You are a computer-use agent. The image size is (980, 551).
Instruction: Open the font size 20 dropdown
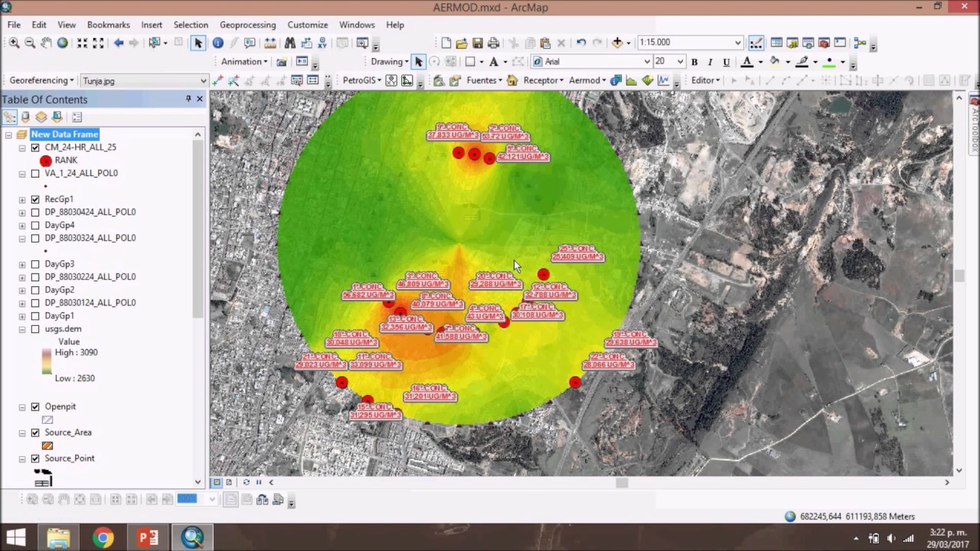pyautogui.click(x=680, y=61)
